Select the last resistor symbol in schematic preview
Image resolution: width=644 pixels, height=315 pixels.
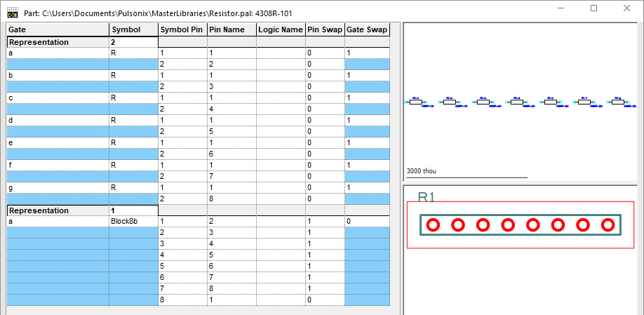617,102
